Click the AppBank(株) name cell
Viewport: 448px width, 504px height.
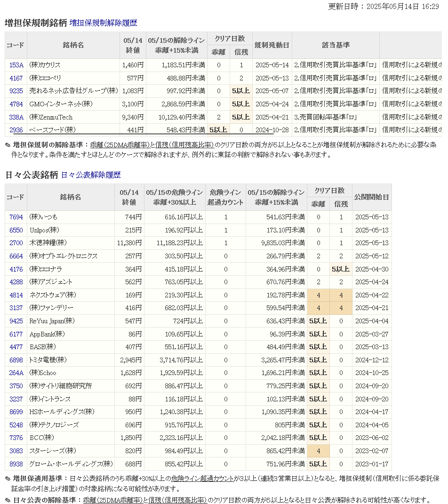[x=71, y=334]
